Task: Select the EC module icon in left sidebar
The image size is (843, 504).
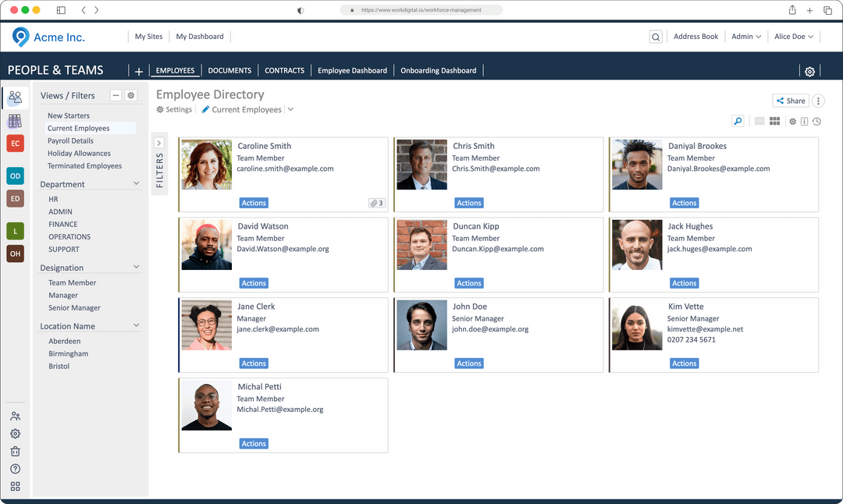Action: coord(15,143)
